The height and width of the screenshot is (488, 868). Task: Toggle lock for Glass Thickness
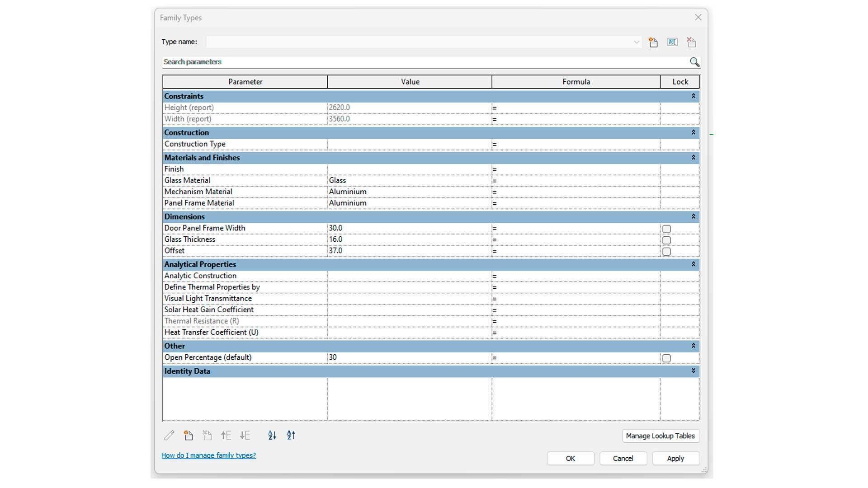666,240
